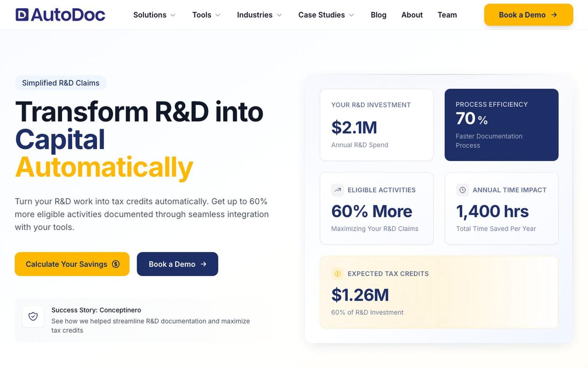
Task: Click the Faster Documentation Process caption
Action: [489, 141]
